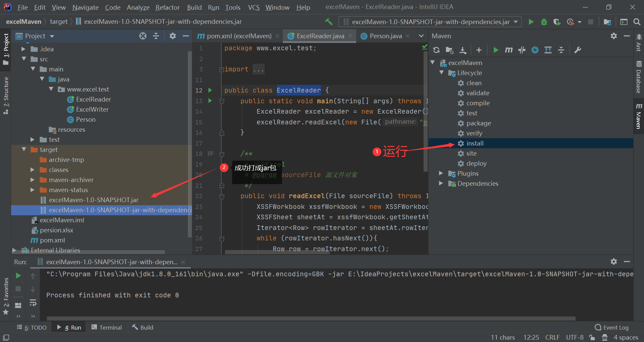Run Maven build green play icon
This screenshot has height=342, width=644.
click(x=496, y=50)
